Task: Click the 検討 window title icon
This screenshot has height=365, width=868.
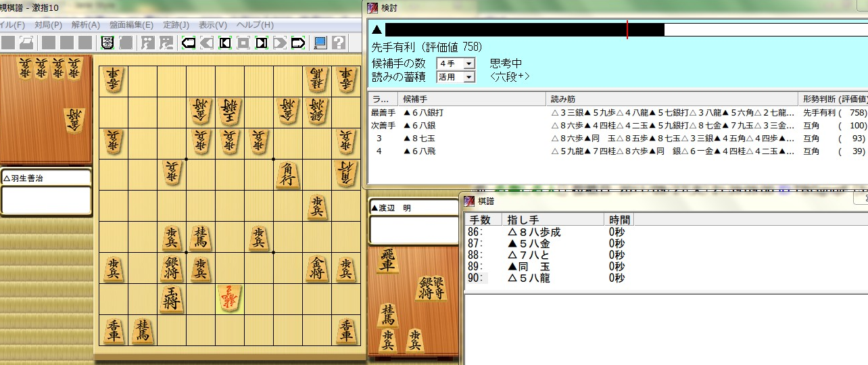Action: pos(372,7)
